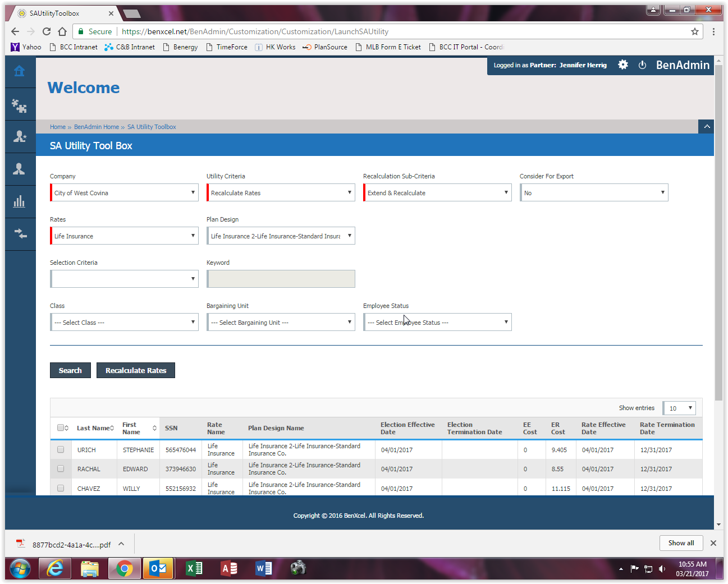Click the power logout icon
The width and height of the screenshot is (728, 584).
[642, 65]
